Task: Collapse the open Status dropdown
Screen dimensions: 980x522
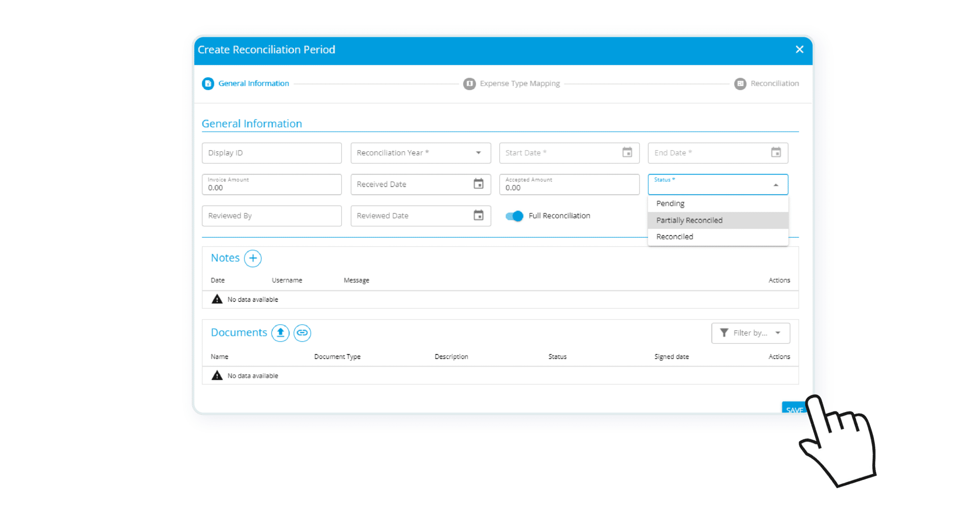Action: (776, 184)
